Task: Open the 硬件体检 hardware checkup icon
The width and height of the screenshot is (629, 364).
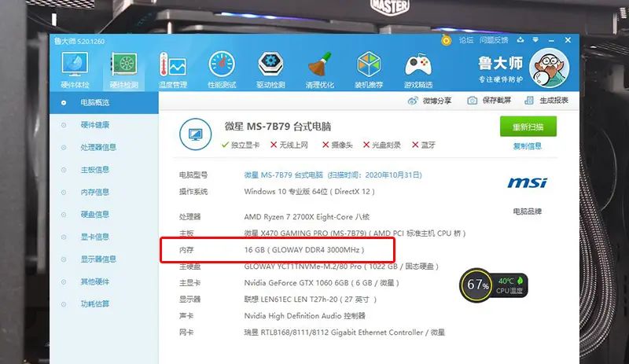Action: pos(75,70)
